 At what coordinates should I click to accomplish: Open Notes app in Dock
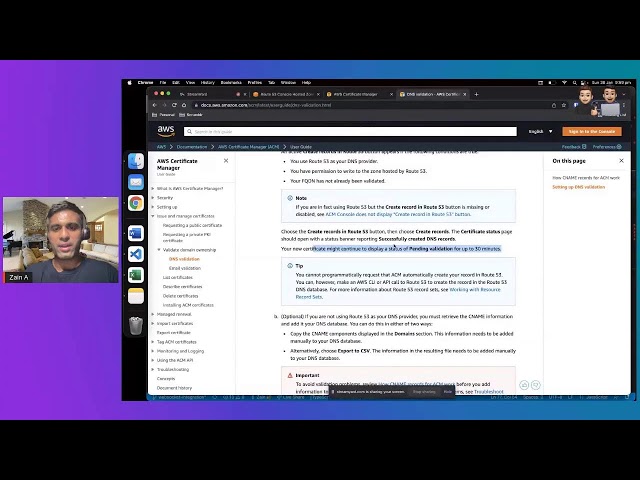click(136, 296)
